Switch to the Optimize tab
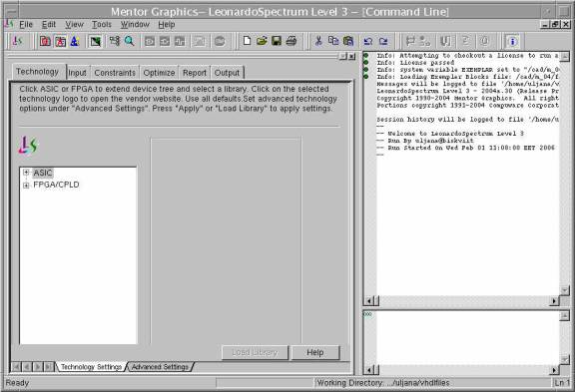This screenshot has height=392, width=575. pyautogui.click(x=159, y=73)
